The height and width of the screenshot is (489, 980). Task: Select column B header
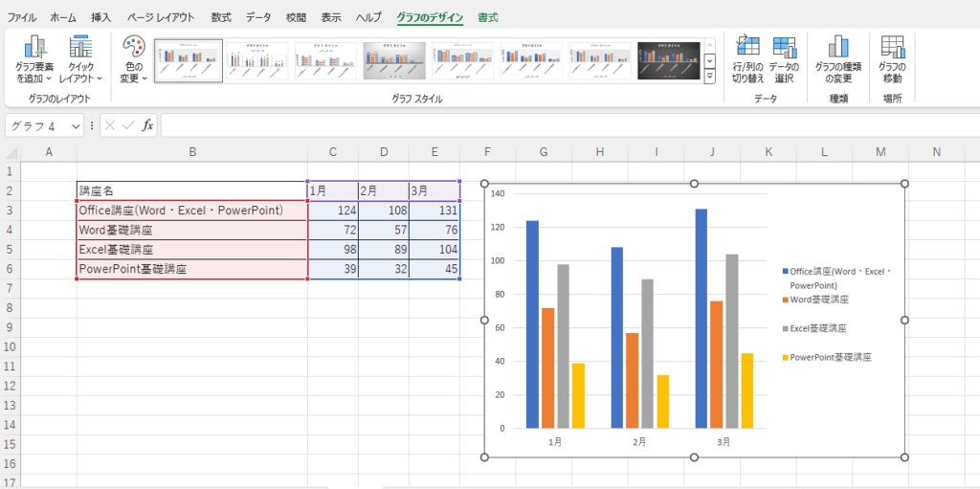[192, 152]
